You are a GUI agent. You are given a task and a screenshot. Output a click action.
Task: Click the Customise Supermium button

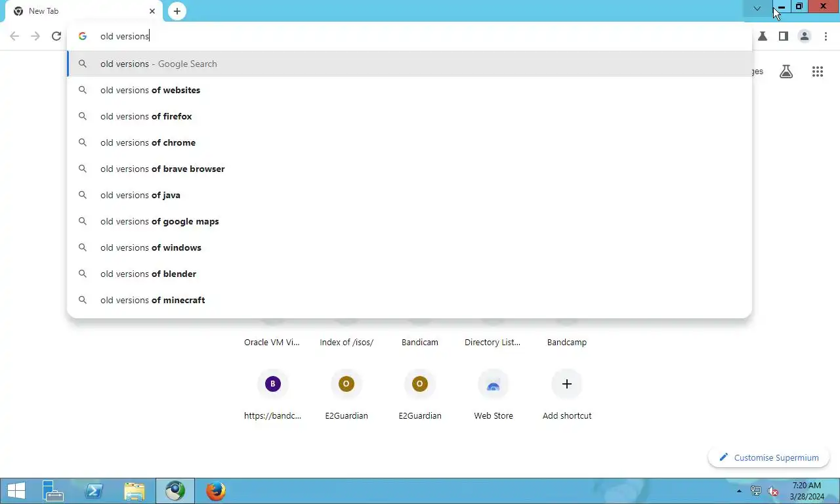(x=769, y=457)
